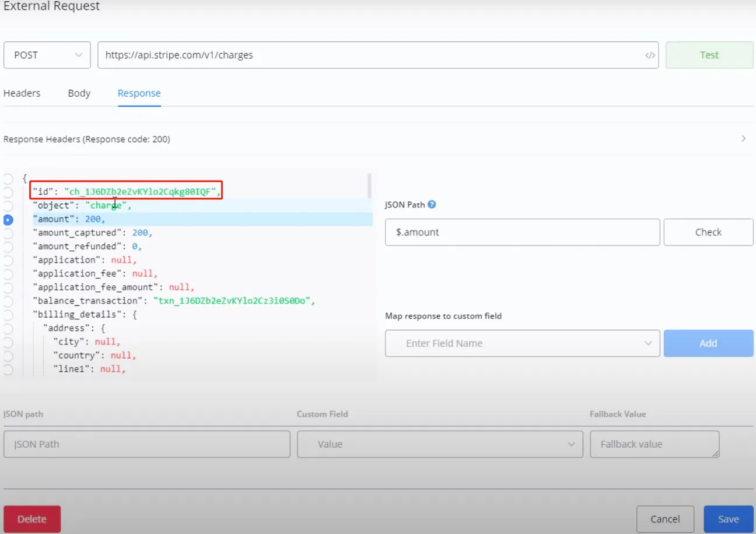Click the "country": null line
The image size is (756, 534).
95,355
